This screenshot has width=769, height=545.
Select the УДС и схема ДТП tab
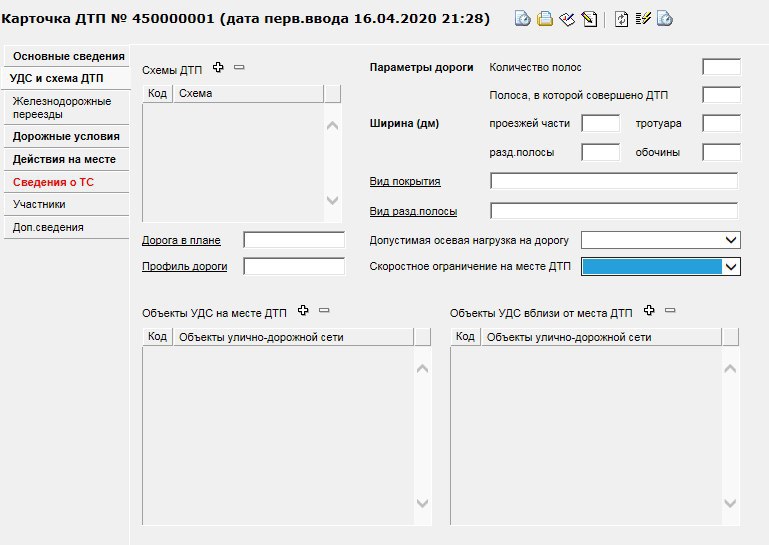66,78
